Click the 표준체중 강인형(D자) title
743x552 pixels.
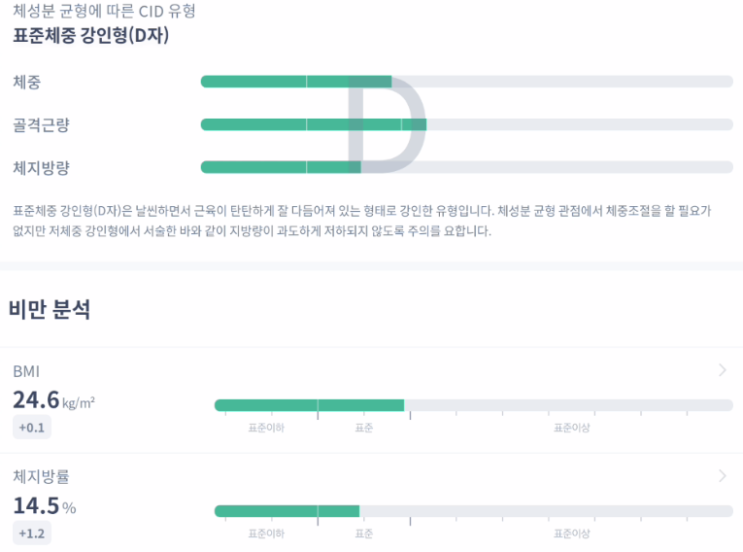91,36
